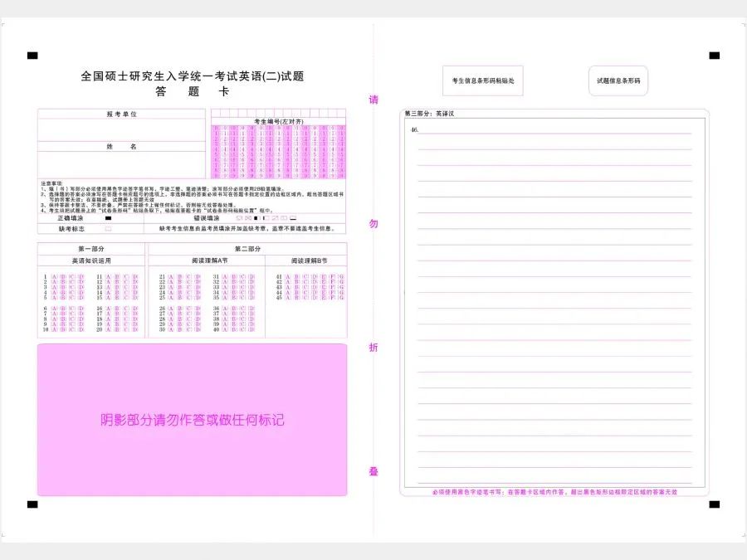Fill bubble D for question 10
Screen dimensions: 747x560
(x=81, y=330)
